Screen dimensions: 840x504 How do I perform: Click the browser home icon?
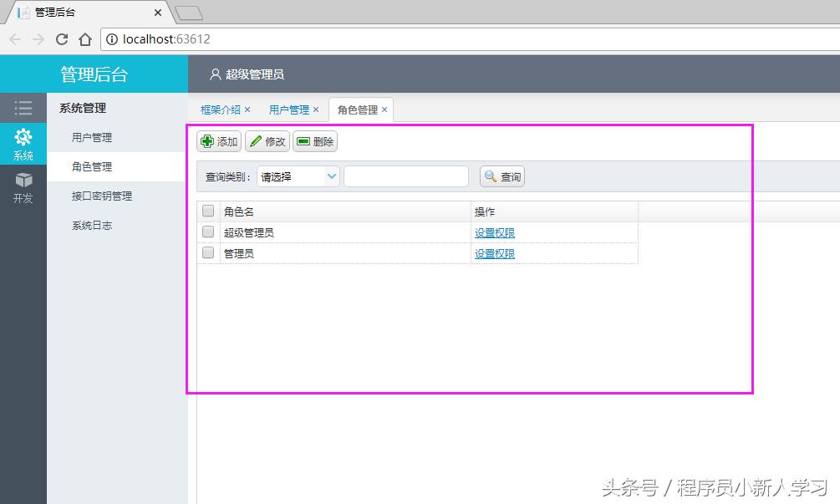[86, 38]
